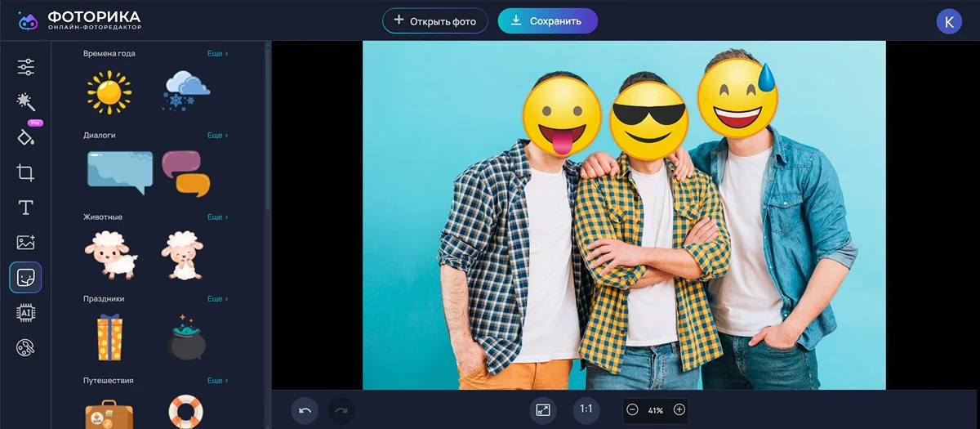
Task: Open the adjustments sliders tool in sidebar
Action: 25,67
